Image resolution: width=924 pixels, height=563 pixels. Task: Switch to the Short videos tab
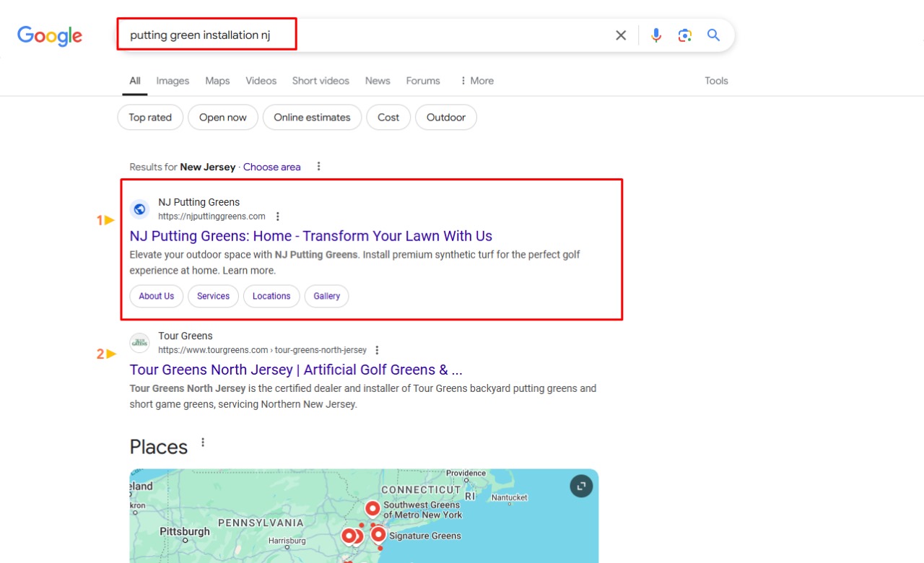point(321,81)
